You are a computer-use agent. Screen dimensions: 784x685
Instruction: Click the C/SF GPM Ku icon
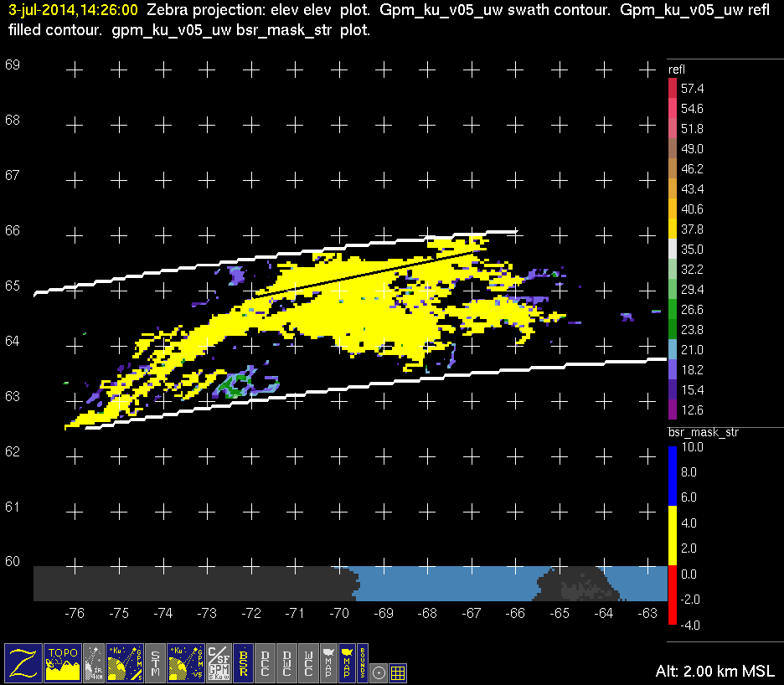(x=218, y=662)
